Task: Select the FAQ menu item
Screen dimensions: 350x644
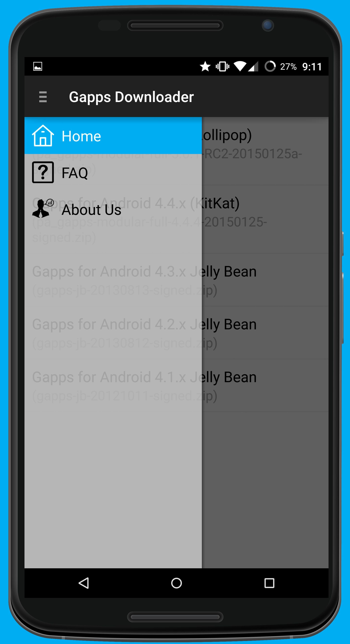Action: pyautogui.click(x=114, y=172)
